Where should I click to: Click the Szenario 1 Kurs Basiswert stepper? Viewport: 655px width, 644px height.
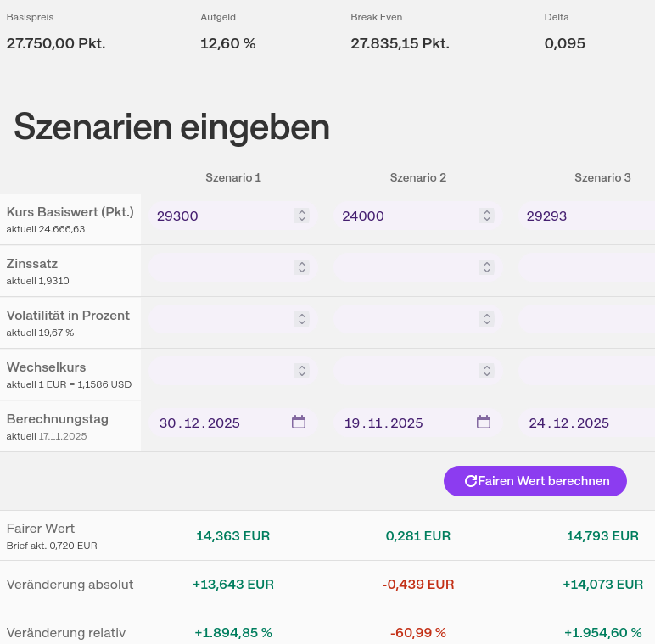coord(302,216)
